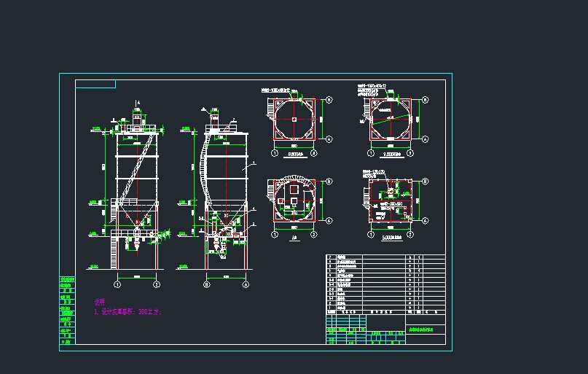
Task: Click the green diagonal line in upper-right plan
Action: 391,119
